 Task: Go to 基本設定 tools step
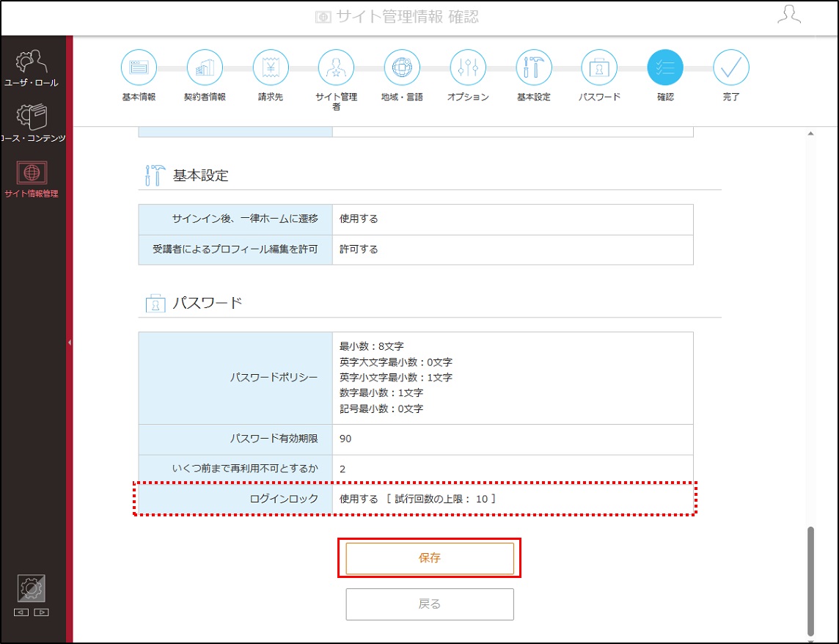click(x=533, y=68)
